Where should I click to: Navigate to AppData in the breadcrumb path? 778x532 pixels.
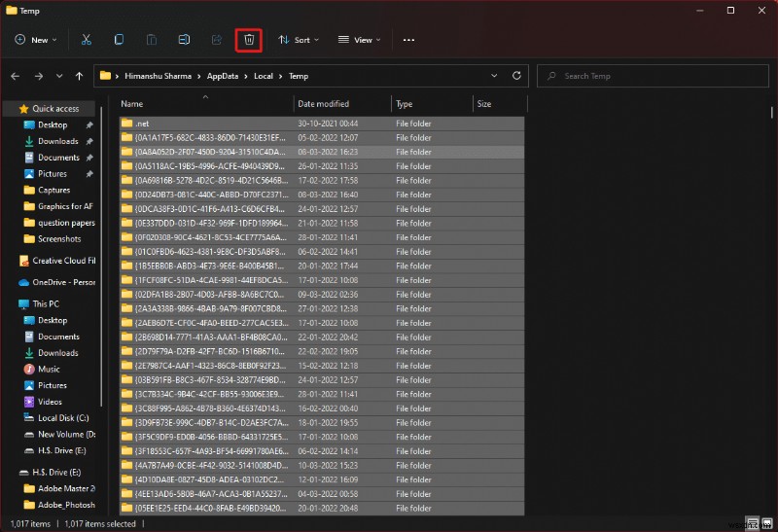[223, 76]
